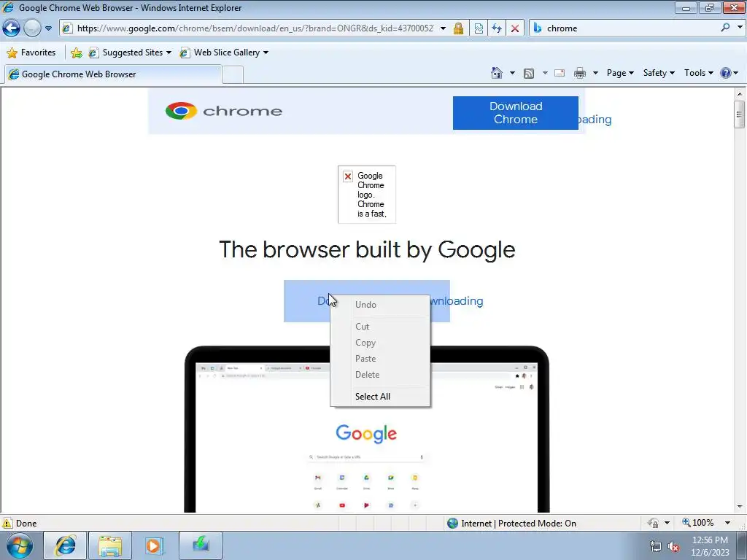The width and height of the screenshot is (747, 560).
Task: Expand the zoom level dropdown arrow
Action: pyautogui.click(x=727, y=523)
